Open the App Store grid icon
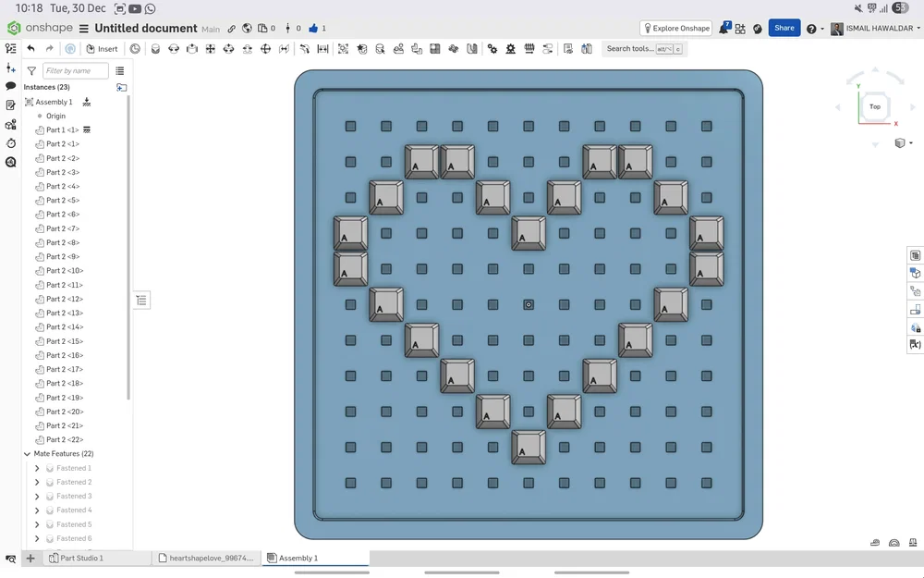The width and height of the screenshot is (924, 578). [x=740, y=29]
